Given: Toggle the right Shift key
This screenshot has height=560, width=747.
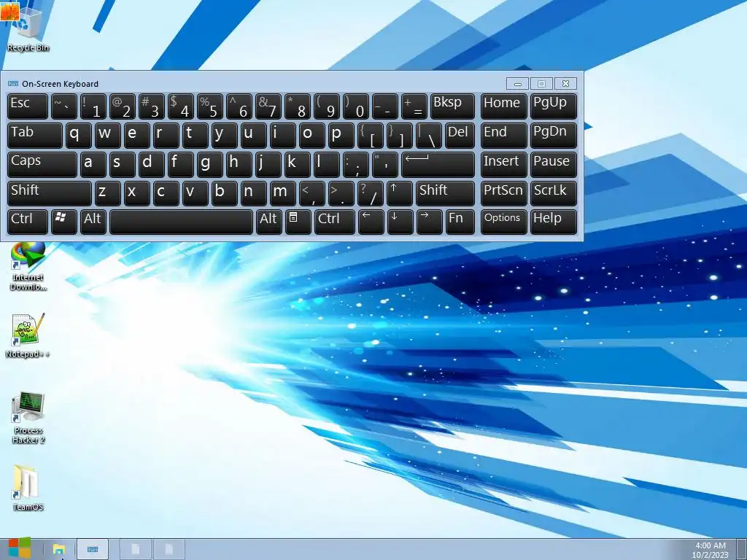Looking at the screenshot, I should [446, 192].
